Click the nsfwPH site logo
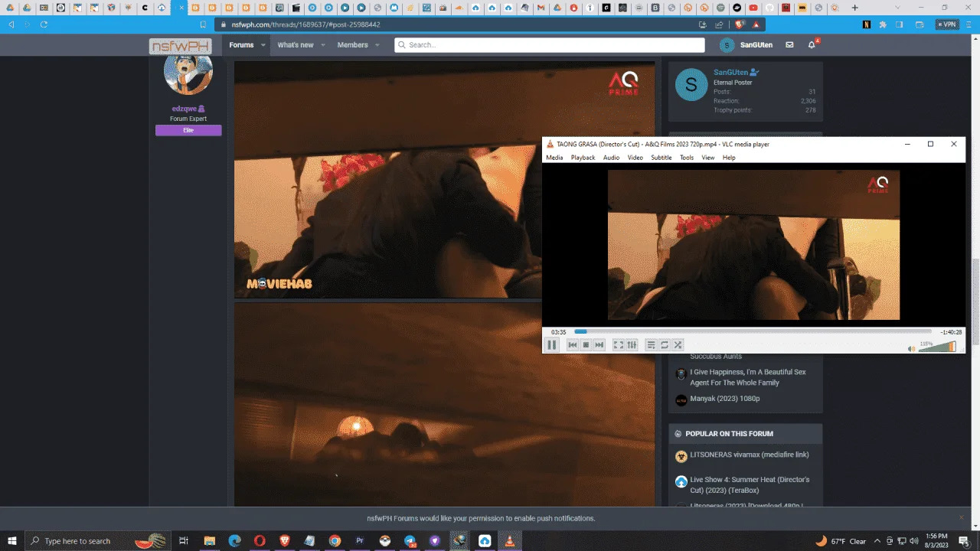This screenshot has height=551, width=980. point(180,47)
